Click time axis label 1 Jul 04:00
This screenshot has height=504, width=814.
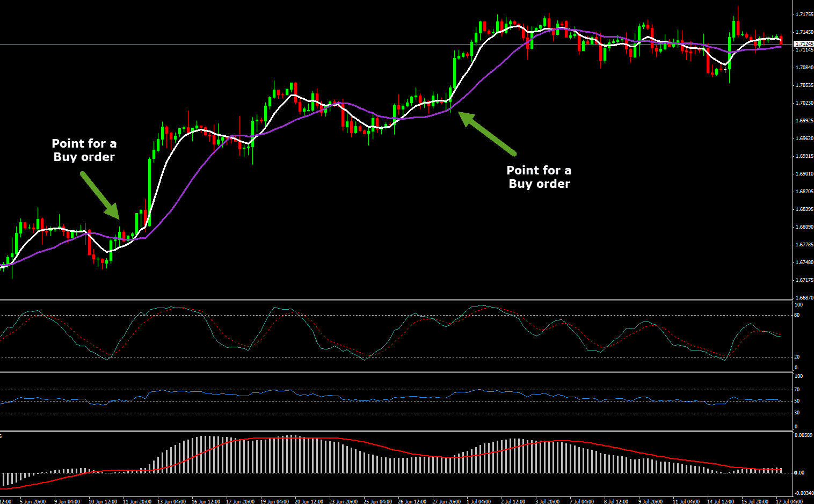(x=479, y=501)
